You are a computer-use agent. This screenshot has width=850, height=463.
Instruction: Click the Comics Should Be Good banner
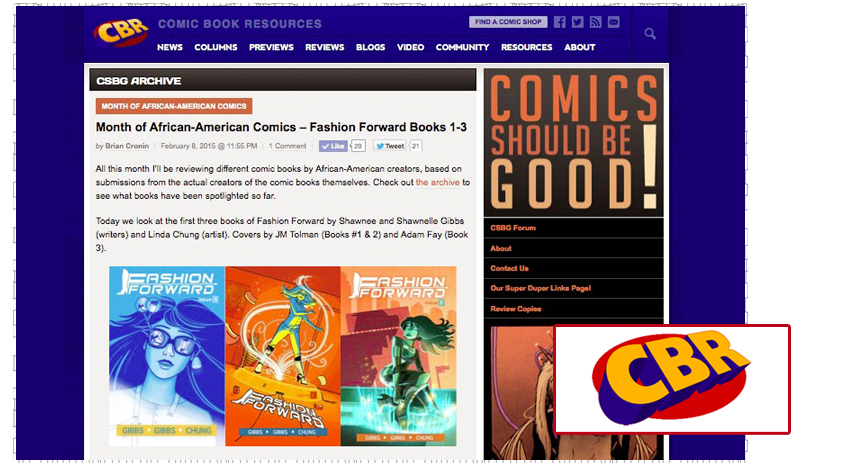point(574,142)
